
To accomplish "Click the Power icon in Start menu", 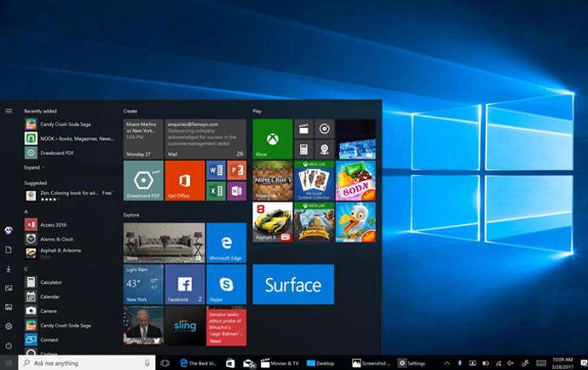I will 9,345.
